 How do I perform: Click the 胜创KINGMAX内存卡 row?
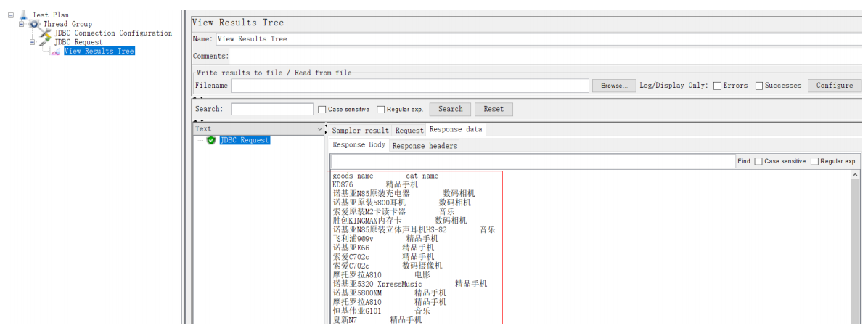[x=400, y=221]
